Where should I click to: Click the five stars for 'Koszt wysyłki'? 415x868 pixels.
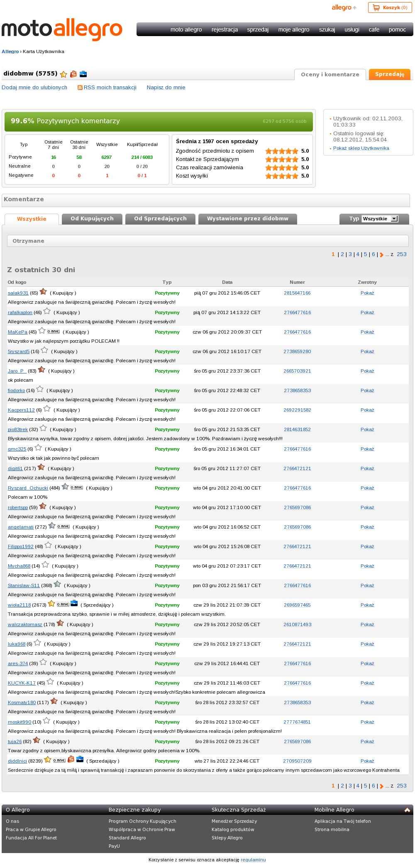(x=282, y=176)
